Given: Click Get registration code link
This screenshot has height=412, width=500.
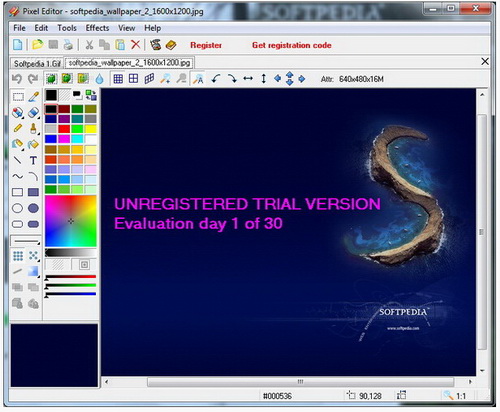Looking at the screenshot, I should tap(292, 45).
